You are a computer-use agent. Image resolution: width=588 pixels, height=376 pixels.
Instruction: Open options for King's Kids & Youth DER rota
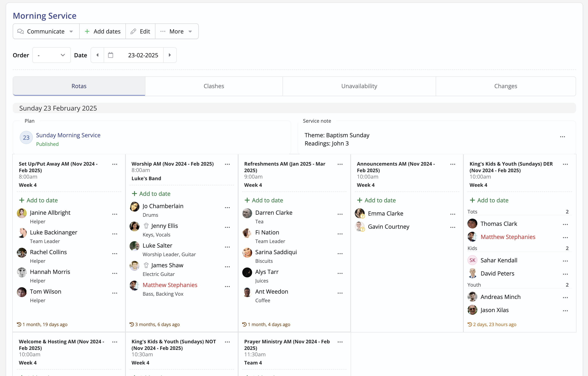point(565,164)
